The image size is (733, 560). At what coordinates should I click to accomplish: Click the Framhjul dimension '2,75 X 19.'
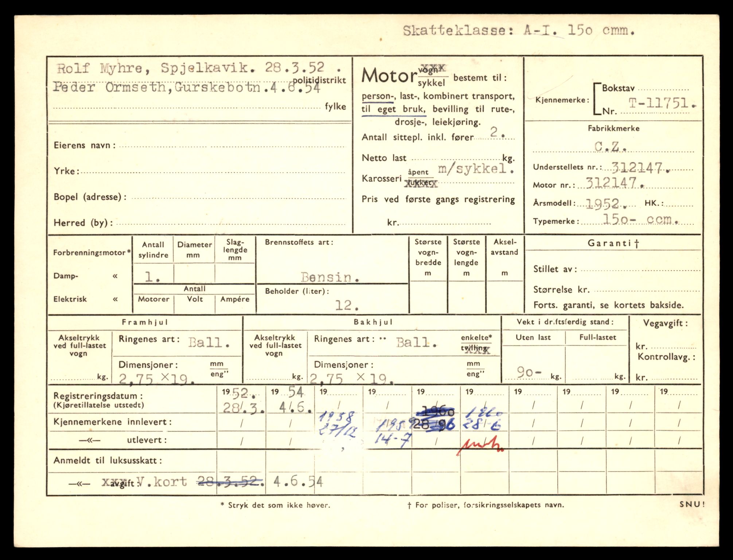click(157, 379)
